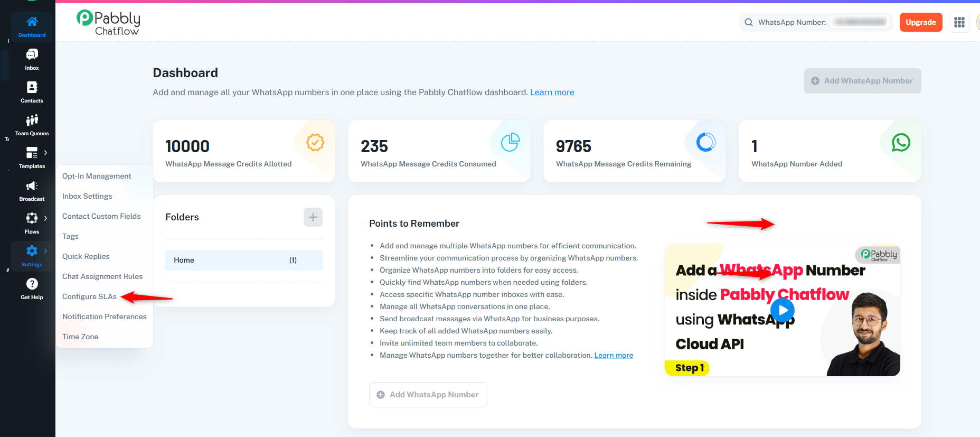Click 'Keep track of all added WhatsApp numbers' bullet

[466, 331]
